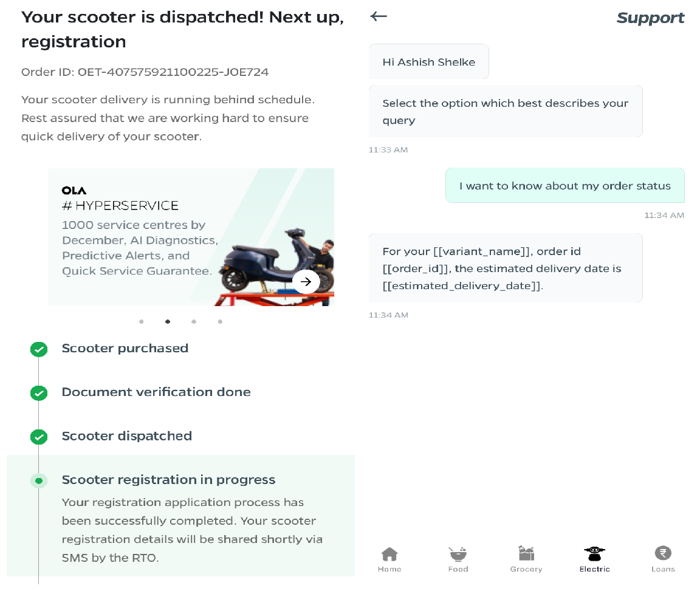Click the Support header title
The height and width of the screenshot is (594, 700).
(x=650, y=18)
